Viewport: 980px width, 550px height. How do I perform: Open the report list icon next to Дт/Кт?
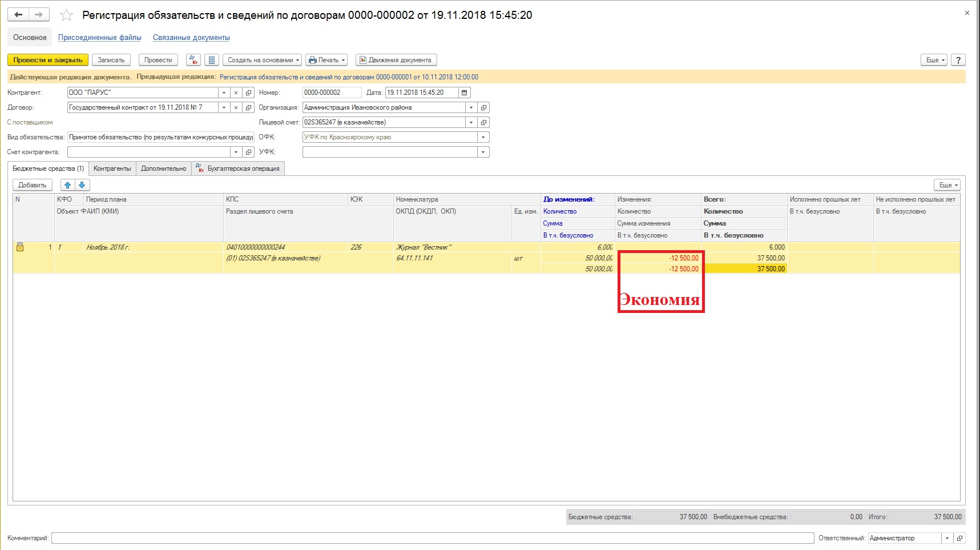coord(212,60)
